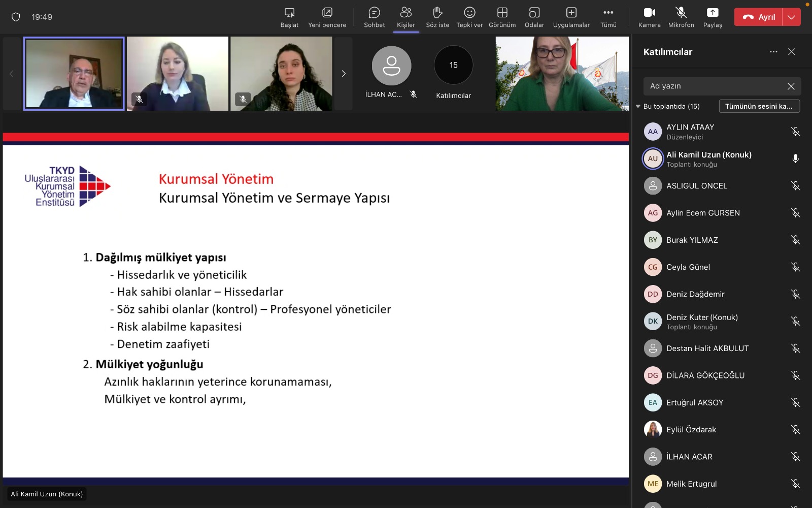Open the Sohbet chat panel
This screenshot has height=508, width=812.
[374, 17]
